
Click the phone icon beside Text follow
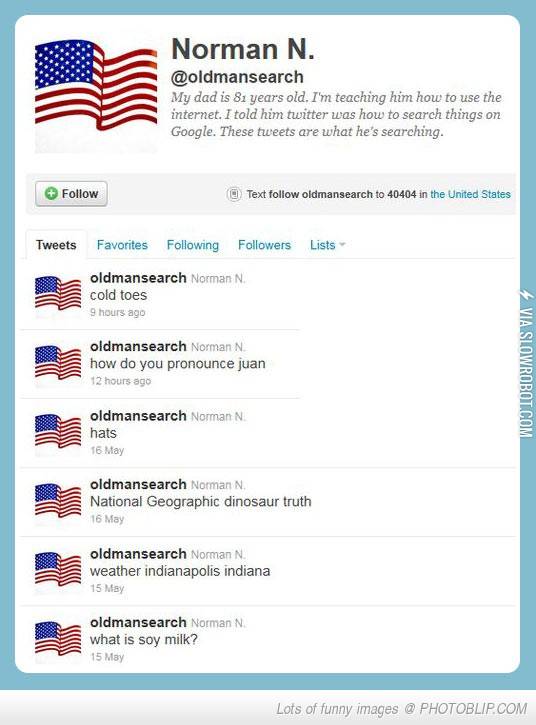pos(234,194)
